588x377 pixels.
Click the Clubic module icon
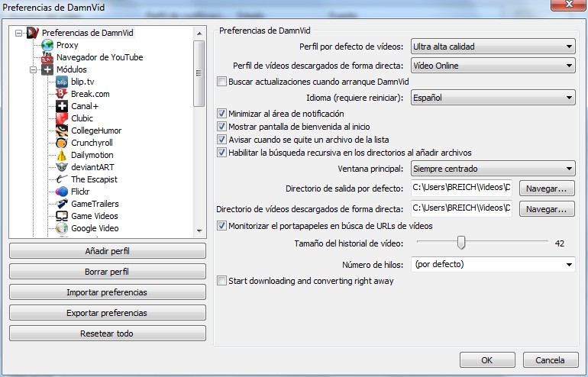pyautogui.click(x=62, y=118)
